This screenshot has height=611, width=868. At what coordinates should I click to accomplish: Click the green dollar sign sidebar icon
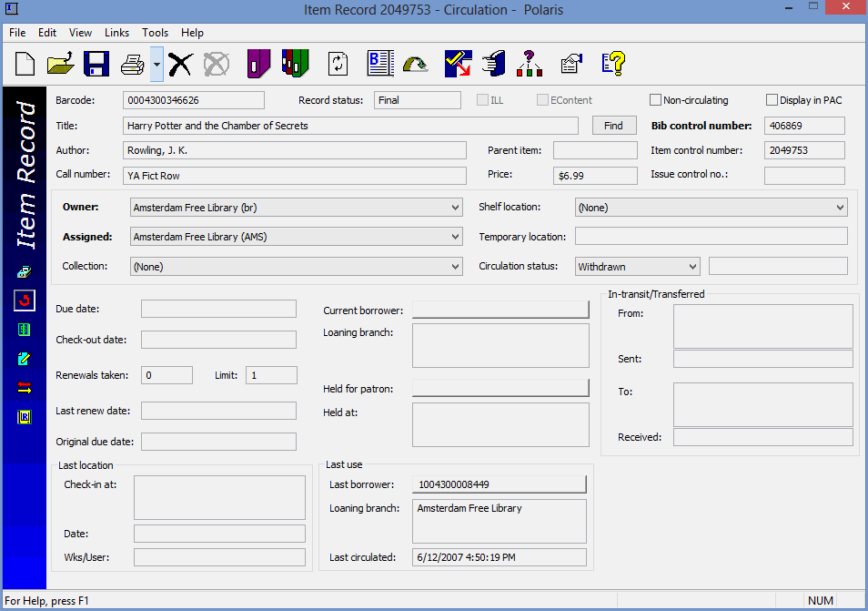(x=25, y=329)
